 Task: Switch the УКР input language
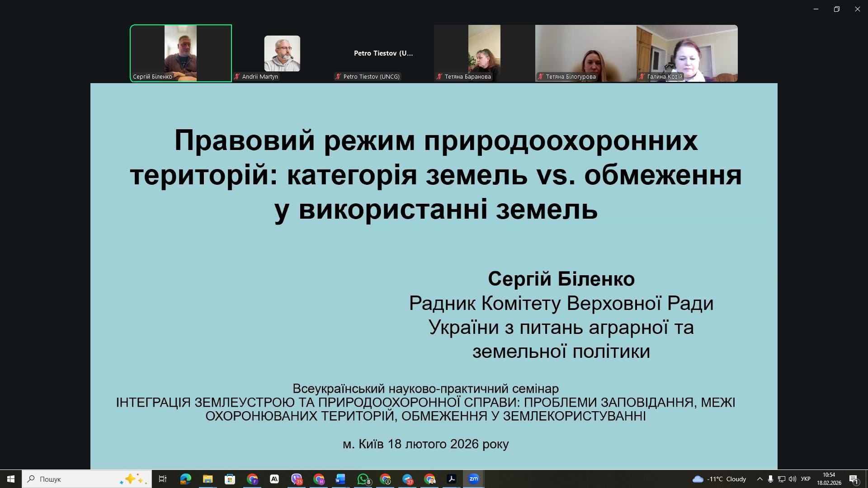click(x=806, y=479)
